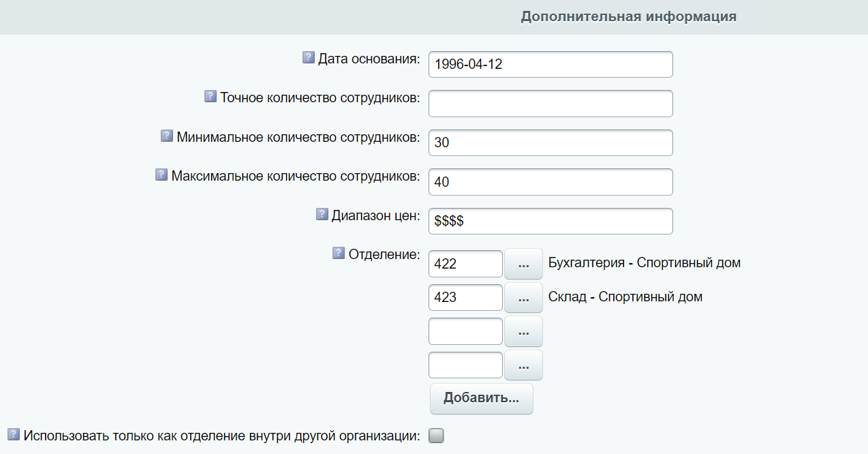The height and width of the screenshot is (454, 868).
Task: Open the selector for third empty department
Action: pos(523,331)
